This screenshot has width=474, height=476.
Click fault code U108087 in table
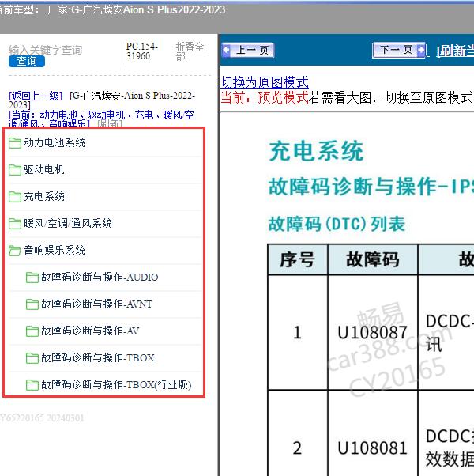coord(372,332)
